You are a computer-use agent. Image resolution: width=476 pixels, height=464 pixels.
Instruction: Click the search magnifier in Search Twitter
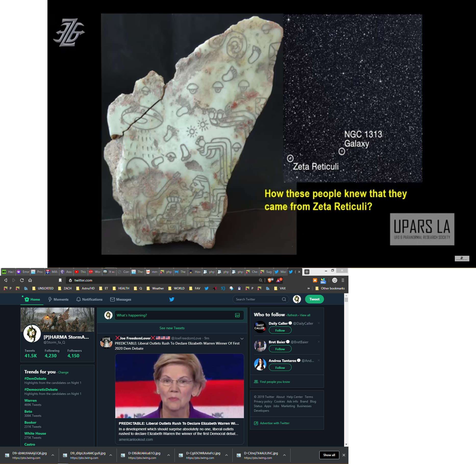[284, 299]
